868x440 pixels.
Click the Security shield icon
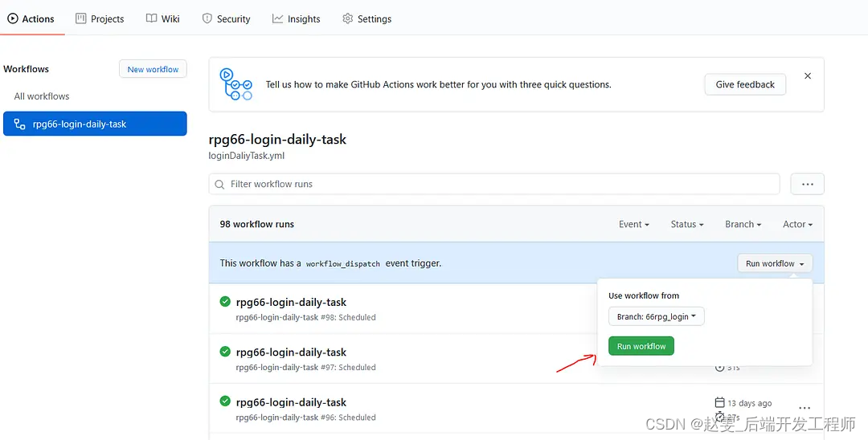(207, 18)
